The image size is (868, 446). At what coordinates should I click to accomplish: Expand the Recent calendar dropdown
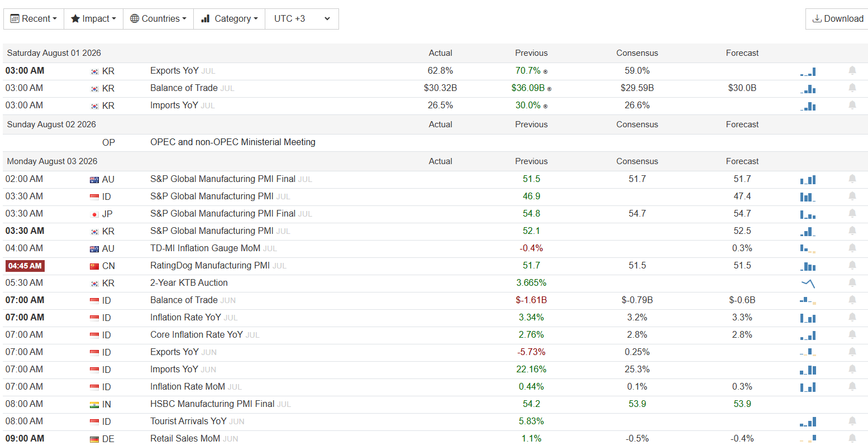[x=34, y=18]
